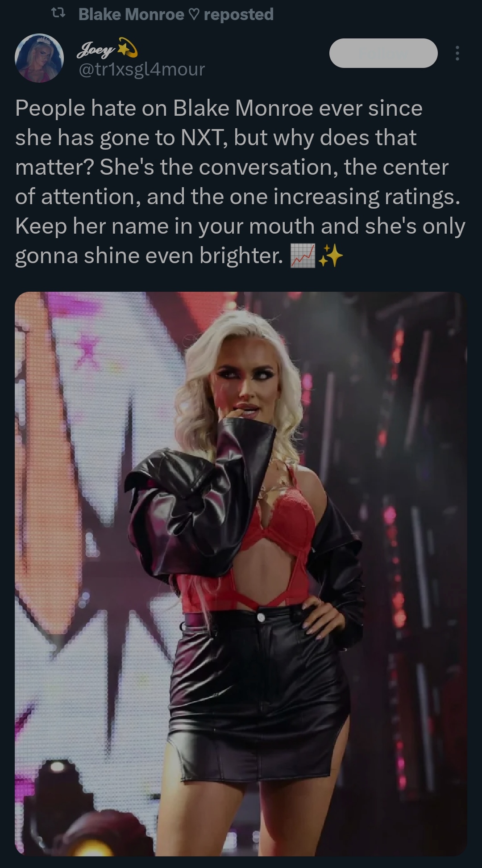Open the @tr1xsgl4mour handle

[141, 69]
